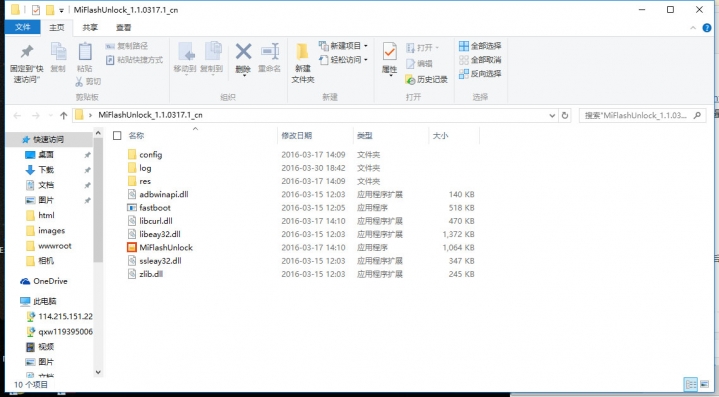719x397 pixels.
Task: Click the Paste clipboard icon
Action: point(85,51)
